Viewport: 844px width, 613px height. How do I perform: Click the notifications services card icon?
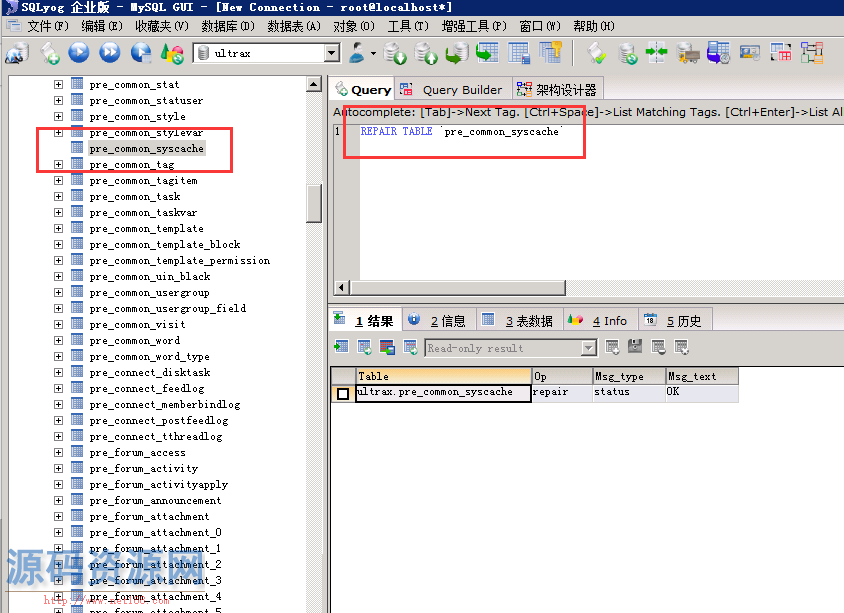[750, 53]
